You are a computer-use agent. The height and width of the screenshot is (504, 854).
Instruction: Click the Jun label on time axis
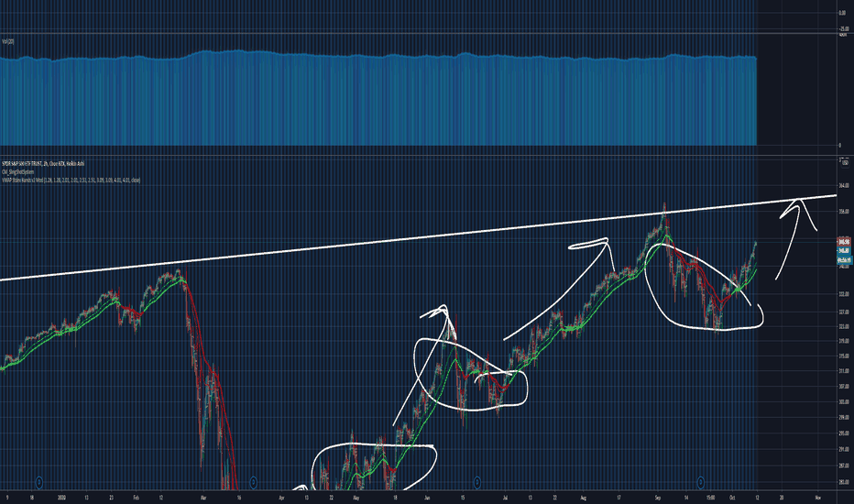click(428, 498)
